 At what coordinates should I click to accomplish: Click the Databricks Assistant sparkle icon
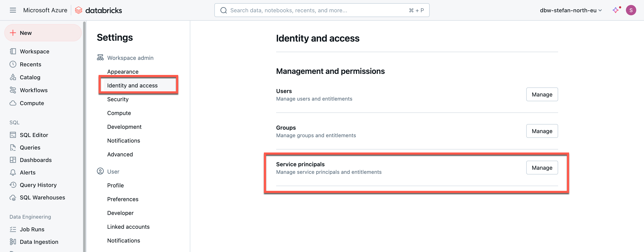(x=616, y=10)
